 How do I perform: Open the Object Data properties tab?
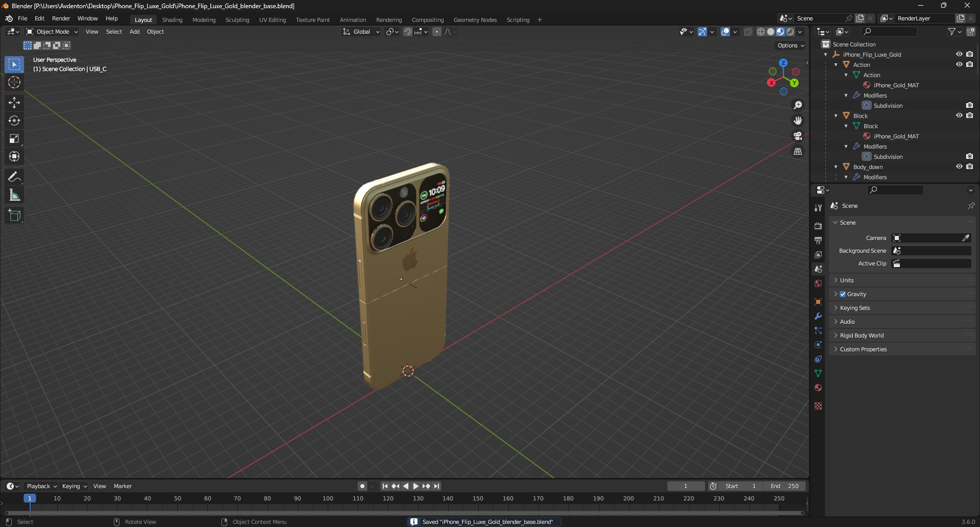point(818,373)
